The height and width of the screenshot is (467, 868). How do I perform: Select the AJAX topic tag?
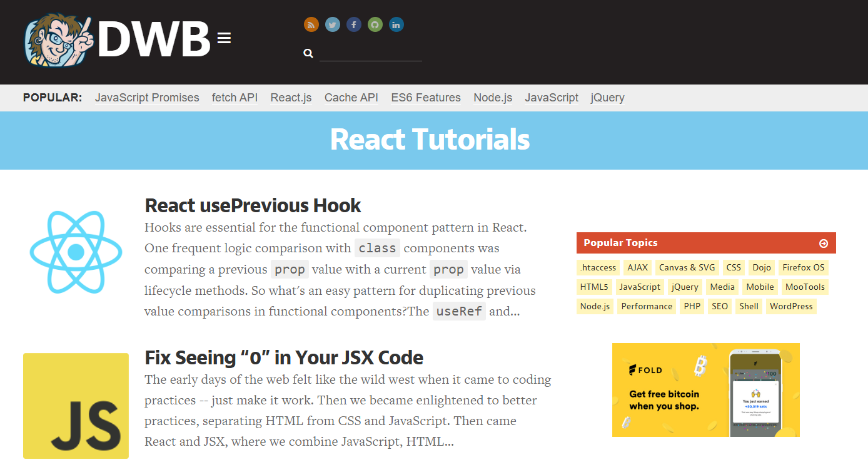638,267
